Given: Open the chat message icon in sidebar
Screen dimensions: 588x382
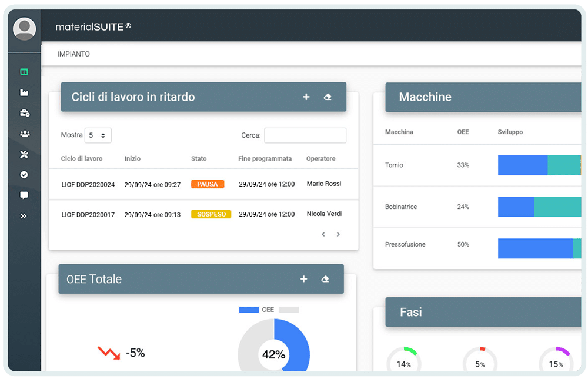Looking at the screenshot, I should click(24, 195).
